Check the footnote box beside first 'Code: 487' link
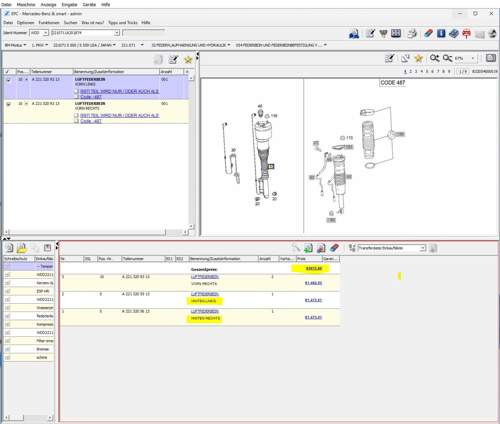500x424 pixels. 76,97
